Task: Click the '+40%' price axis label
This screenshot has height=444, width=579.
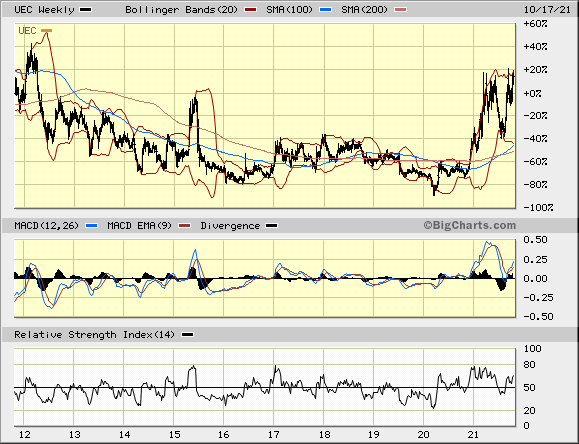Action: click(535, 47)
